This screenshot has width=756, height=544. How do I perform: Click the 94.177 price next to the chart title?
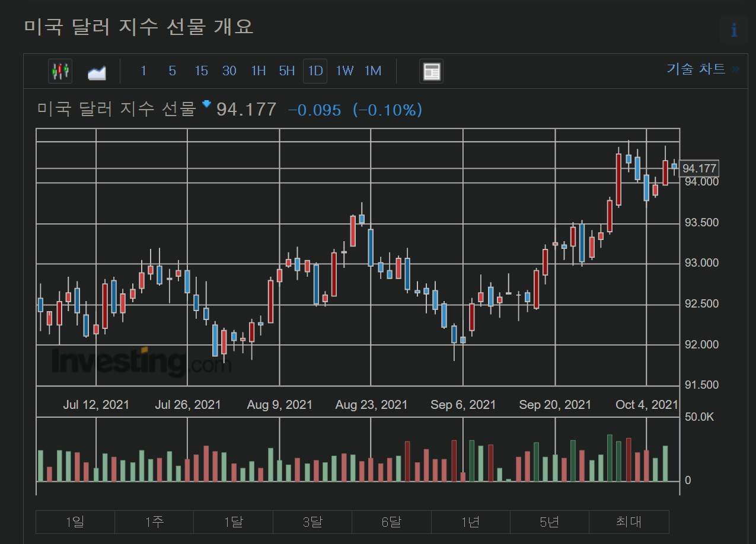pyautogui.click(x=246, y=110)
